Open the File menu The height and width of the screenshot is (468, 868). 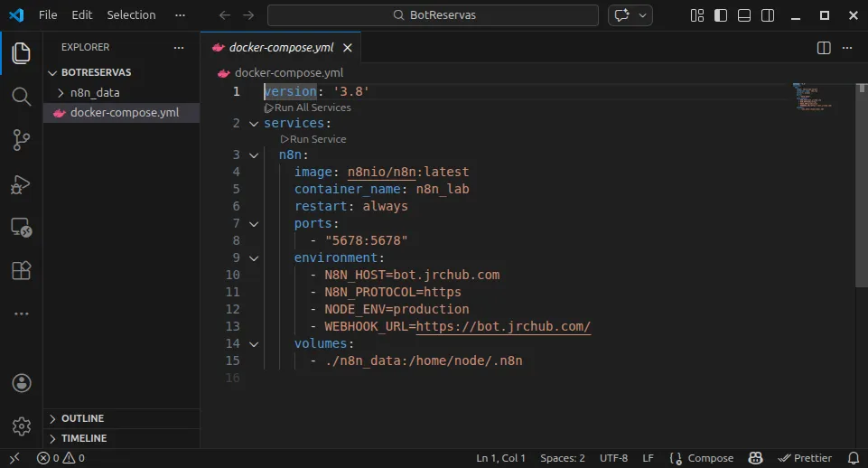click(48, 15)
